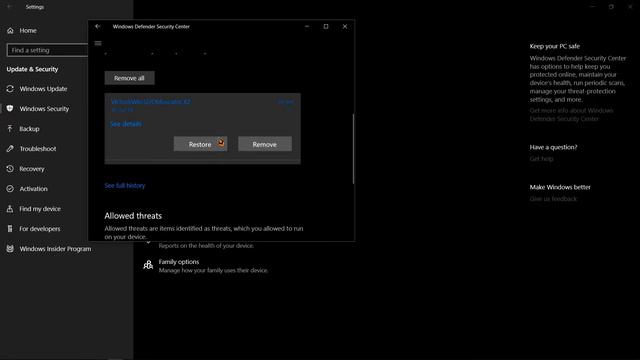The height and width of the screenshot is (360, 640).
Task: Click the Windows Insider Program icon
Action: [10, 249]
